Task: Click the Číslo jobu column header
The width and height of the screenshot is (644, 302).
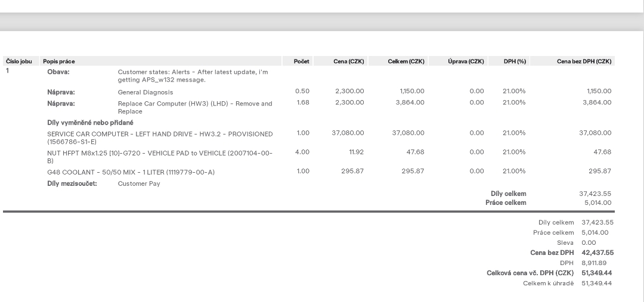Action: coord(19,61)
